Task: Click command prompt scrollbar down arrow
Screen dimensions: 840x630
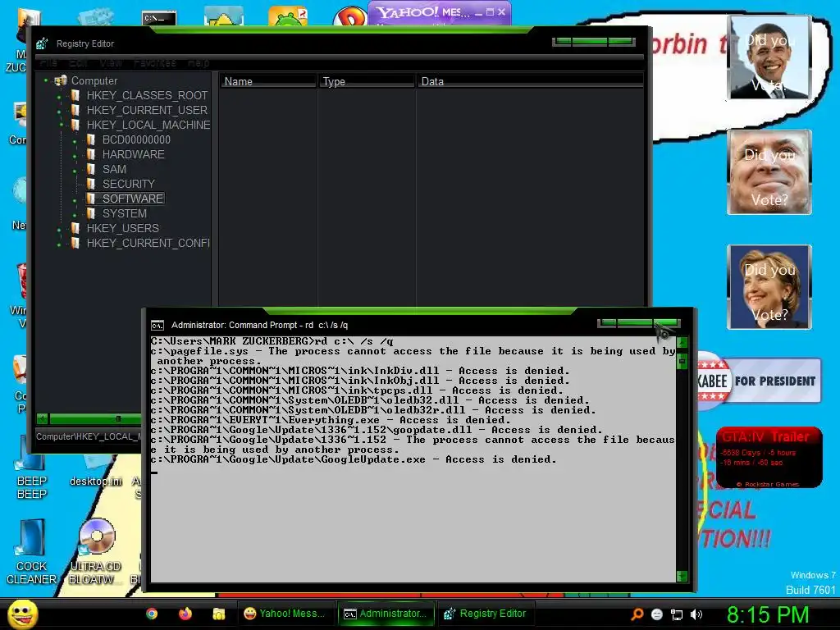Action: (682, 576)
